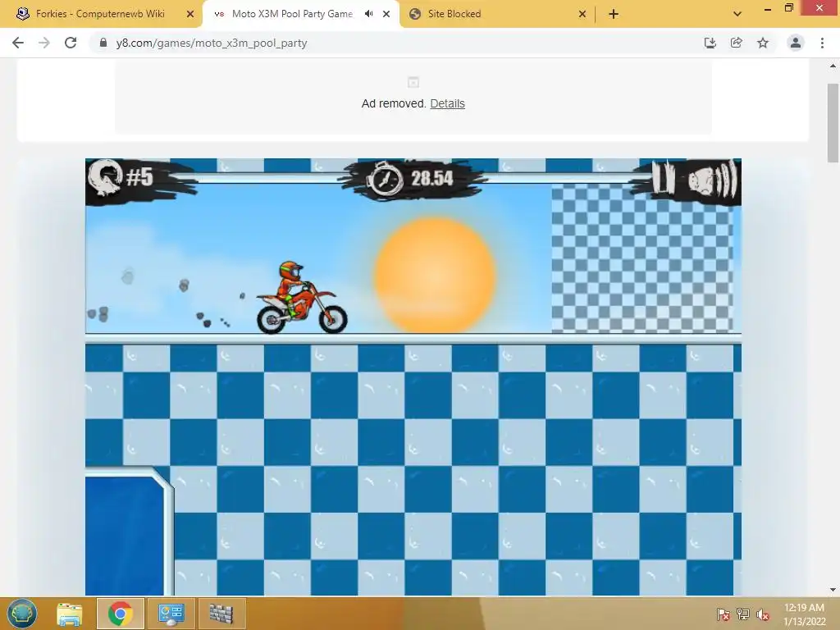Open the ad removed Details link
The image size is (840, 630).
(x=447, y=103)
